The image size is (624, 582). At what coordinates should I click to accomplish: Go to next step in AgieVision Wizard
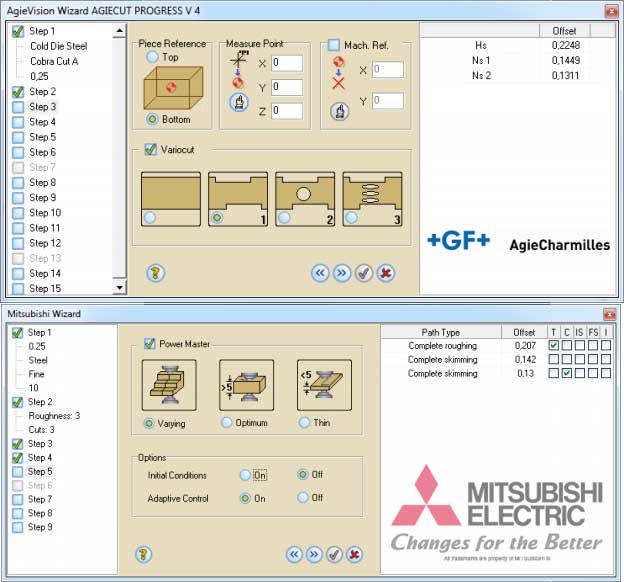[x=342, y=272]
